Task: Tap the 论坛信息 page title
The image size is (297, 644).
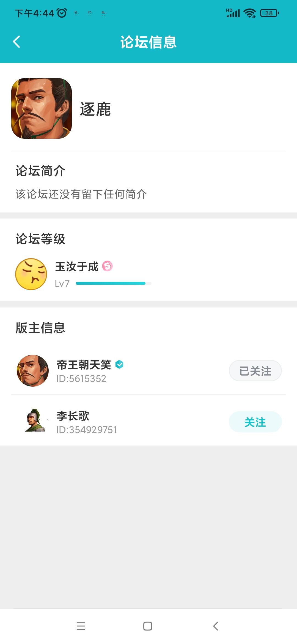Action: click(148, 42)
